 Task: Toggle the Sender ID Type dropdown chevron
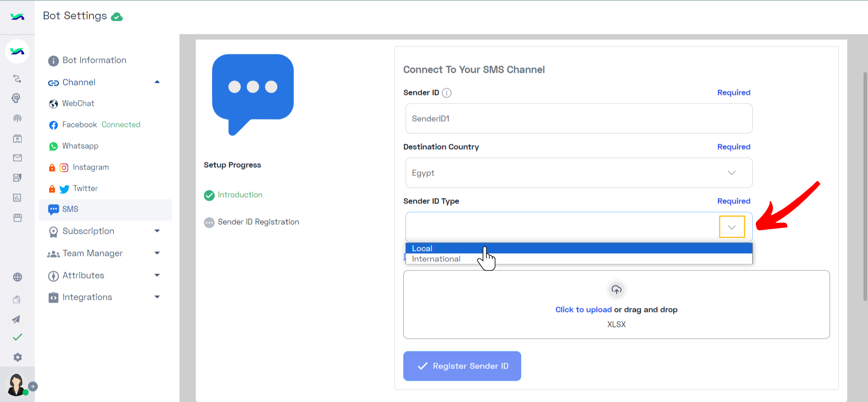(x=731, y=227)
